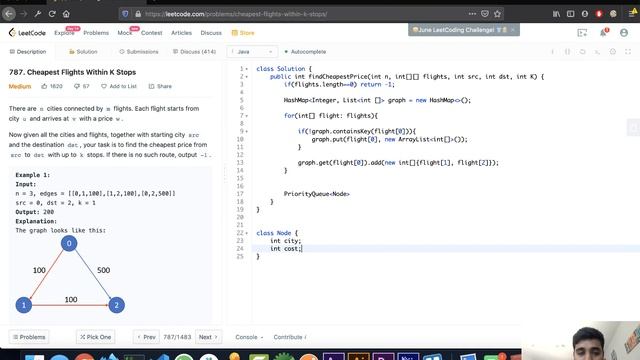Screen dimensions: 640x360
Task: Open Java language dropdown
Action: [x=252, y=52]
